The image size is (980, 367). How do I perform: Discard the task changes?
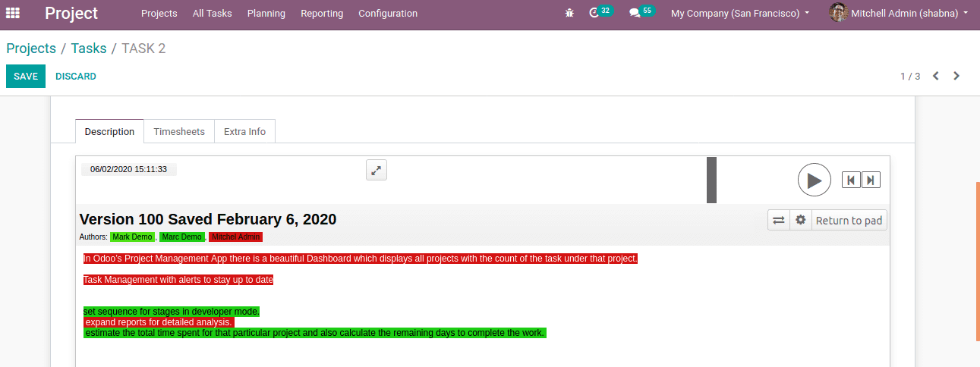76,76
